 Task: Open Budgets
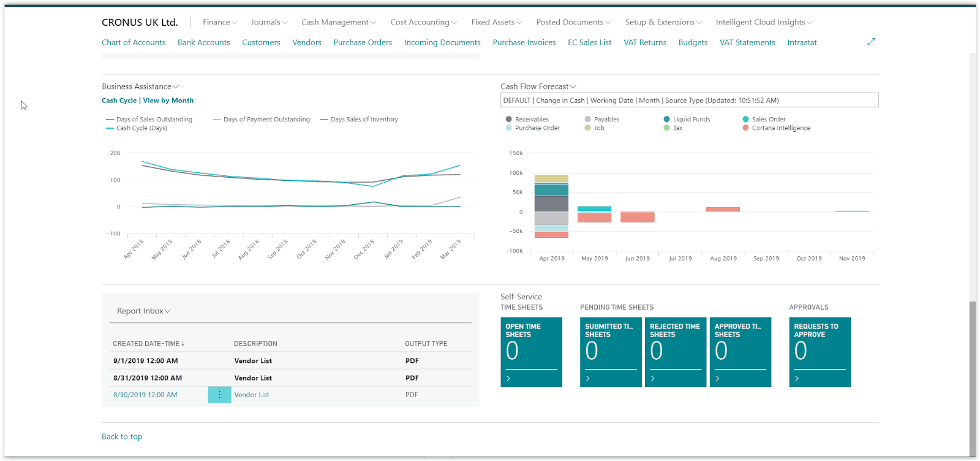693,42
